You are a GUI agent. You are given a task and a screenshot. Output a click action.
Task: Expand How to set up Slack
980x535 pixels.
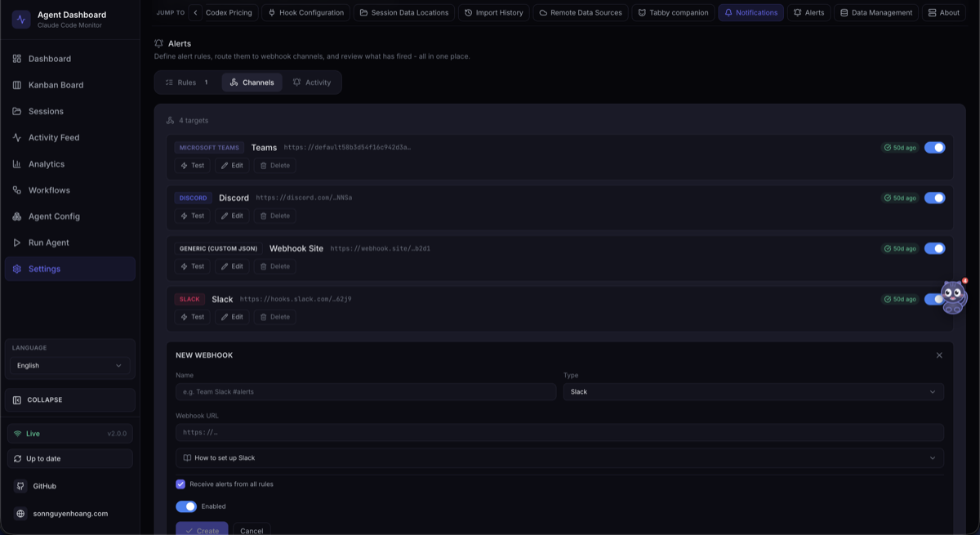tap(559, 458)
